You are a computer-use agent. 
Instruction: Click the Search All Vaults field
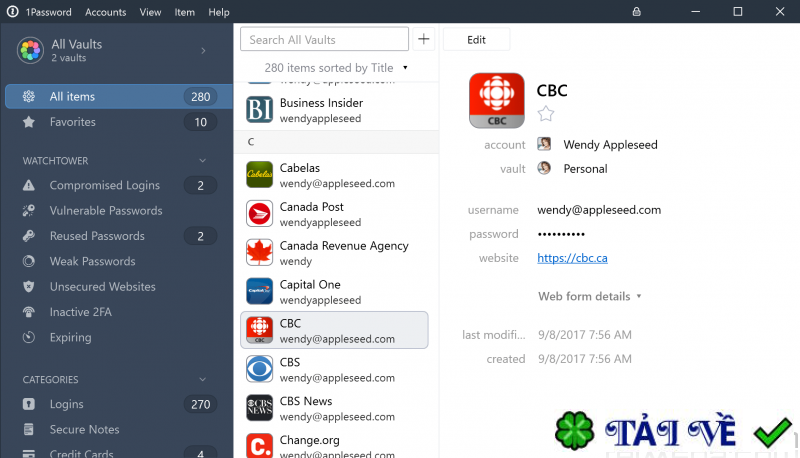click(324, 39)
